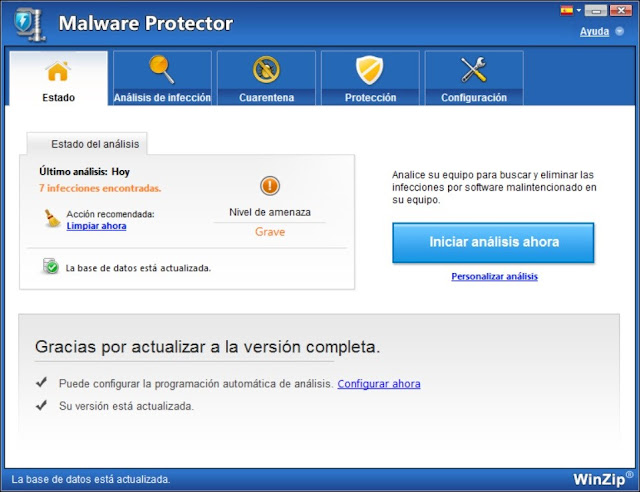Click the 'Grave' threat level text
The image size is (640, 492).
point(270,232)
